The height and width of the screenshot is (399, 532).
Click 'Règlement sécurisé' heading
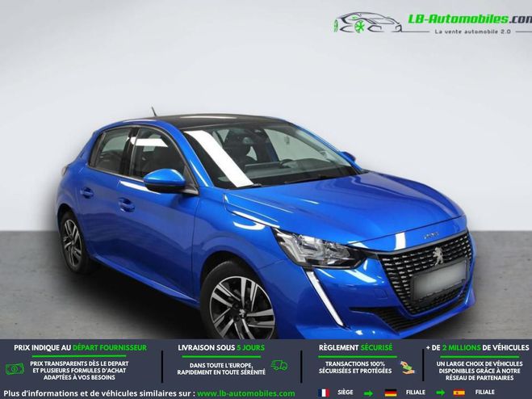tap(355, 348)
